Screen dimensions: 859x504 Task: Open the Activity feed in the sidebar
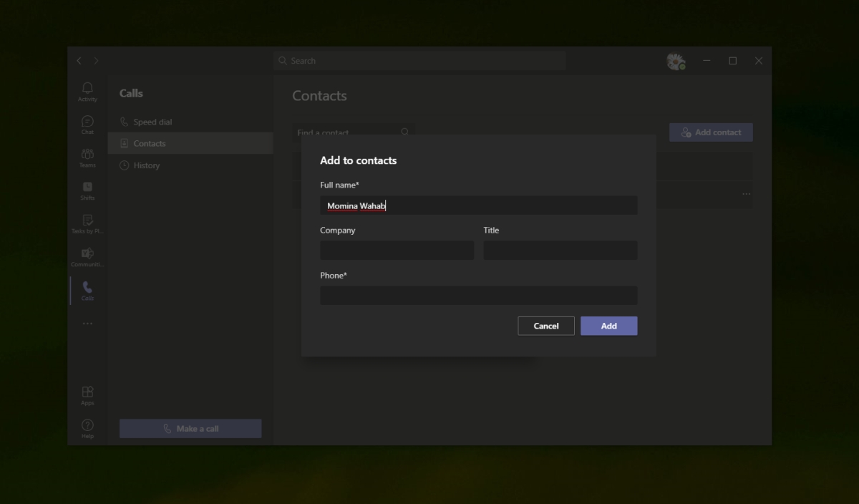point(87,91)
